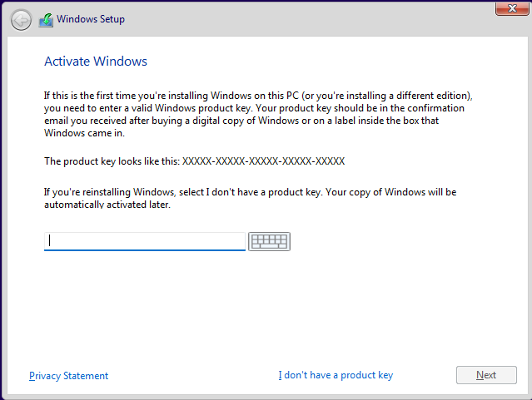Click the Windows Setup title bar icon
532x400 pixels.
(47, 19)
